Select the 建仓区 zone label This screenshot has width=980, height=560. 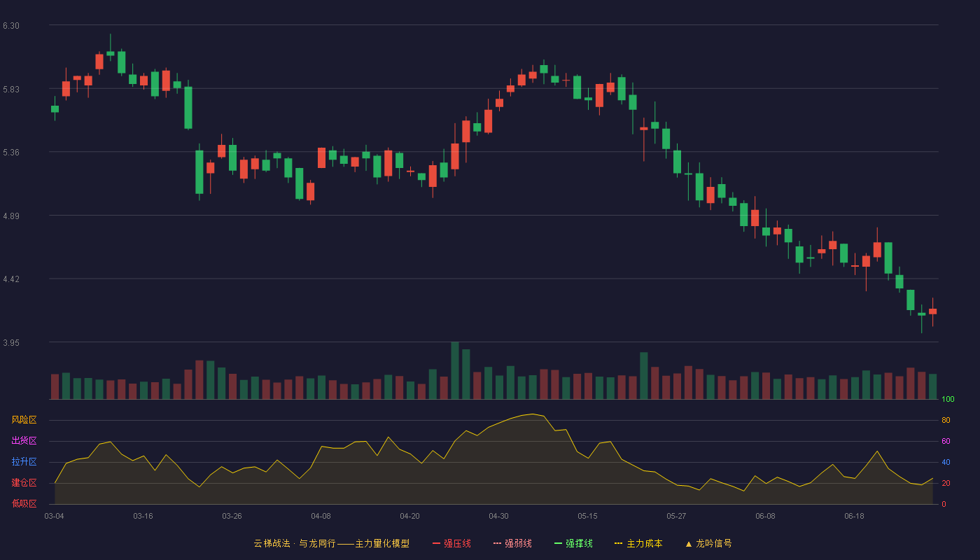(24, 483)
